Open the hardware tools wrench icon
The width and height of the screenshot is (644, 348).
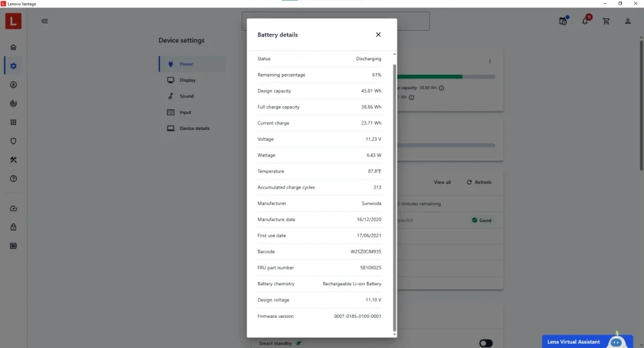(13, 160)
